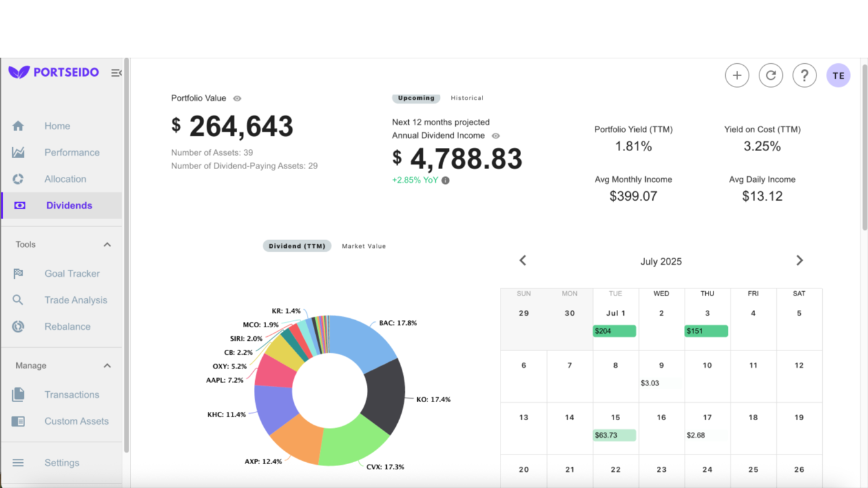Viewport: 868px width, 488px height.
Task: Go to next month in calendar
Action: 800,260
